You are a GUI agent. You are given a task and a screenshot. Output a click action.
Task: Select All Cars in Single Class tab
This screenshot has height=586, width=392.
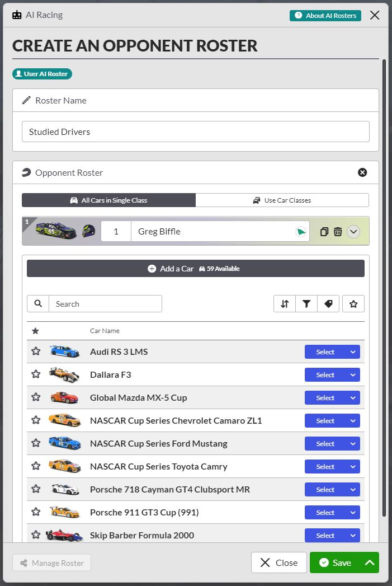point(108,200)
